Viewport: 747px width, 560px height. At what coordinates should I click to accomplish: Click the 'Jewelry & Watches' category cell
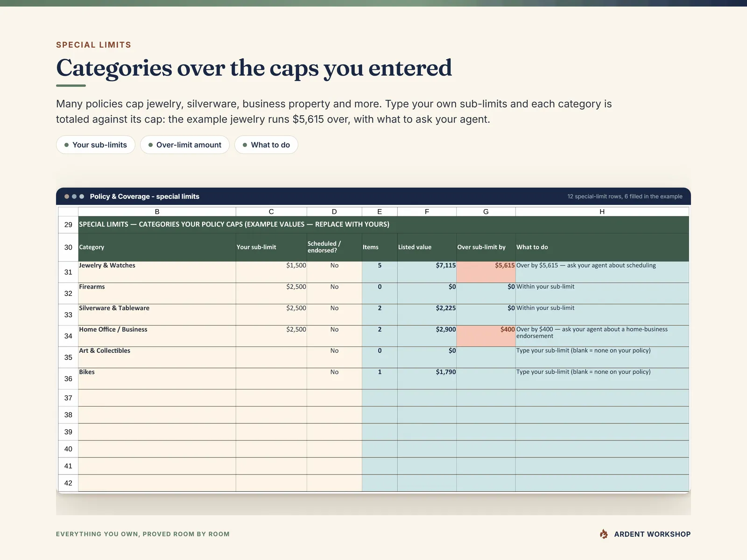click(157, 272)
